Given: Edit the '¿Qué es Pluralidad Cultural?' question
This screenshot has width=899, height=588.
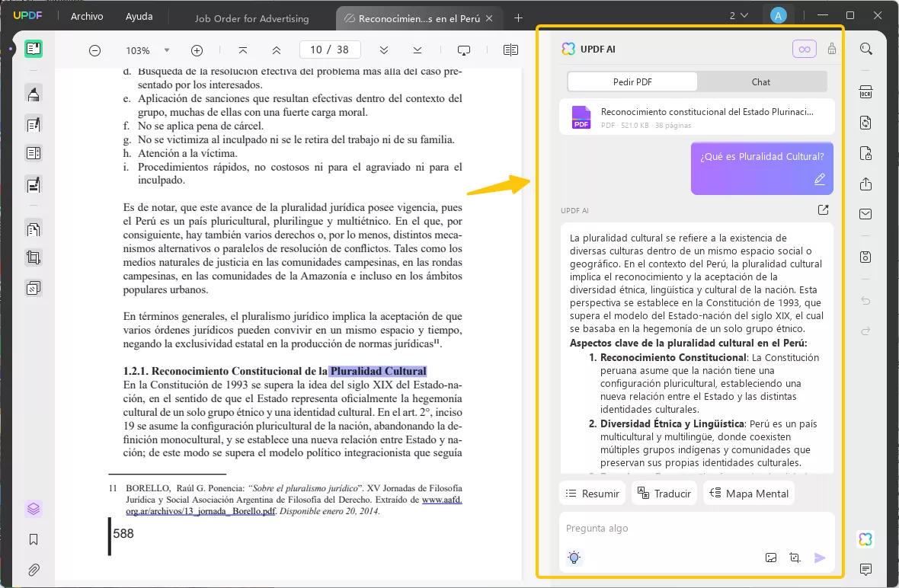Looking at the screenshot, I should (x=820, y=180).
